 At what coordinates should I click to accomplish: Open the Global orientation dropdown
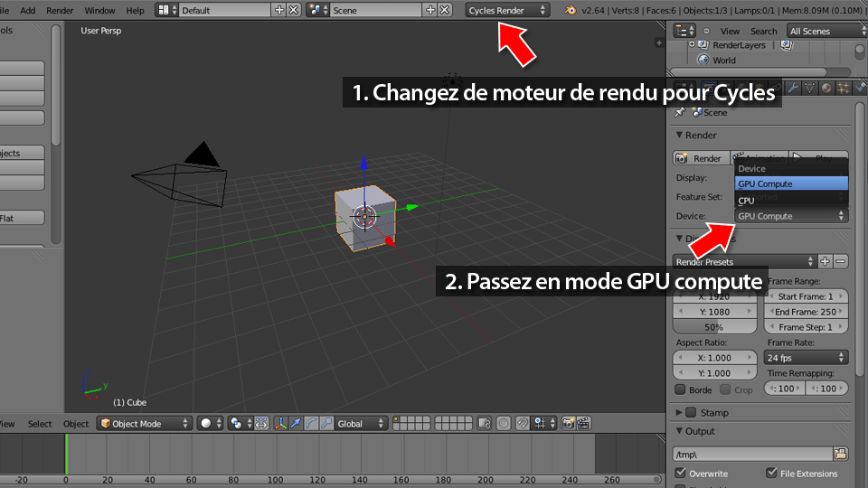tap(361, 423)
